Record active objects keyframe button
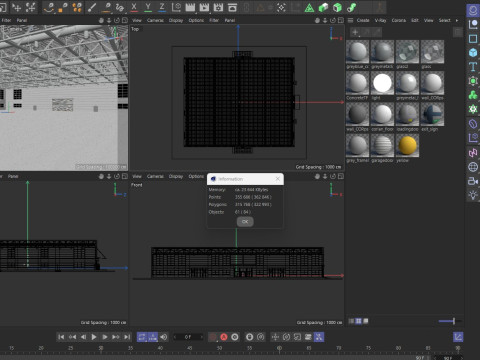 coord(213,337)
